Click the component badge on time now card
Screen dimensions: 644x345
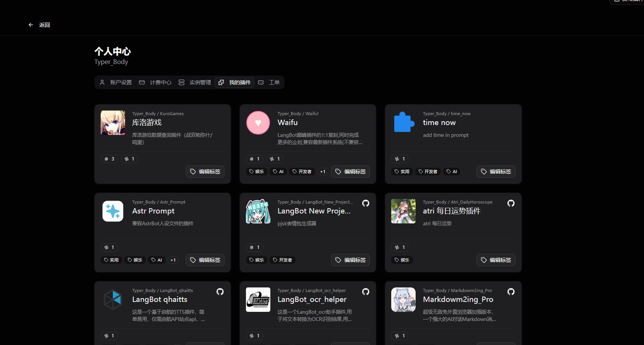pos(400,159)
